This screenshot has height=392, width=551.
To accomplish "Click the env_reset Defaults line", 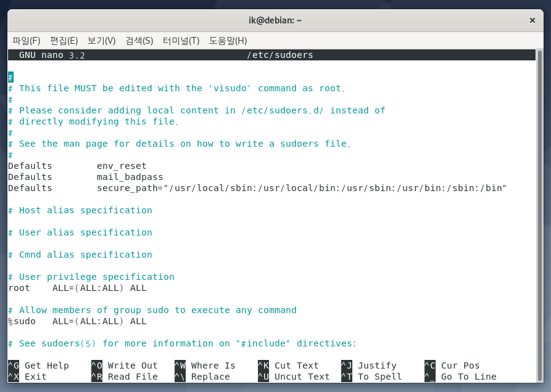I will point(77,166).
